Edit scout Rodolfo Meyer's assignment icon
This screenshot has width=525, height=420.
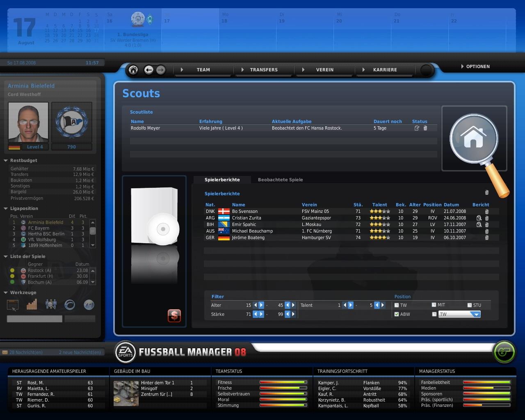[417, 128]
